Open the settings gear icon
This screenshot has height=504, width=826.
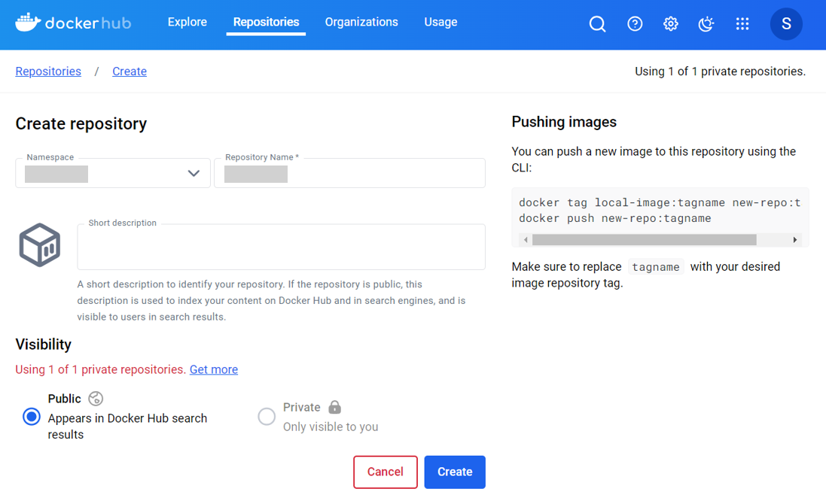pos(671,23)
